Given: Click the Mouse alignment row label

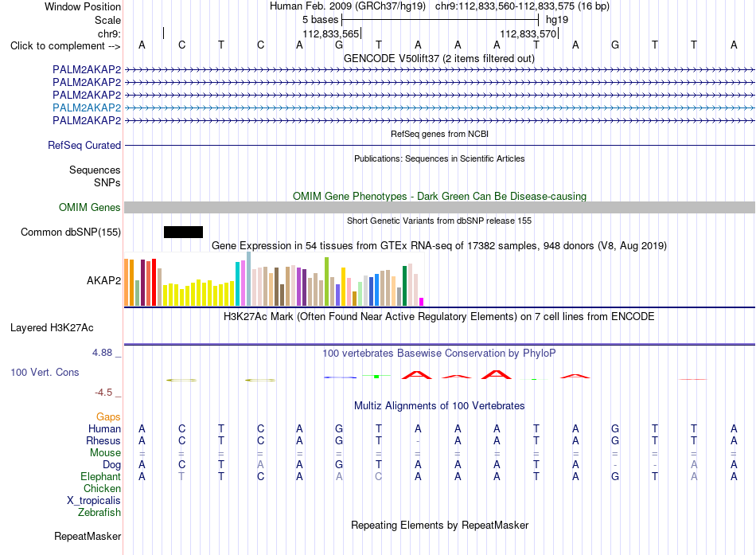Looking at the screenshot, I should (x=105, y=453).
